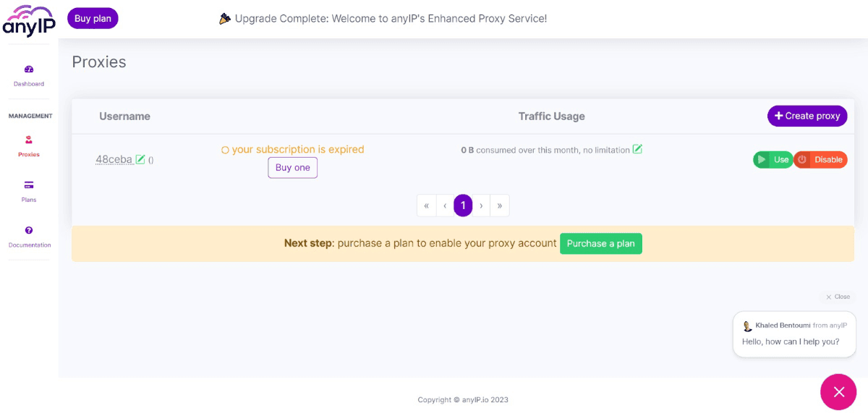Click the Traffic Usage column header
Viewport: 868px width, 416px height.
click(551, 116)
